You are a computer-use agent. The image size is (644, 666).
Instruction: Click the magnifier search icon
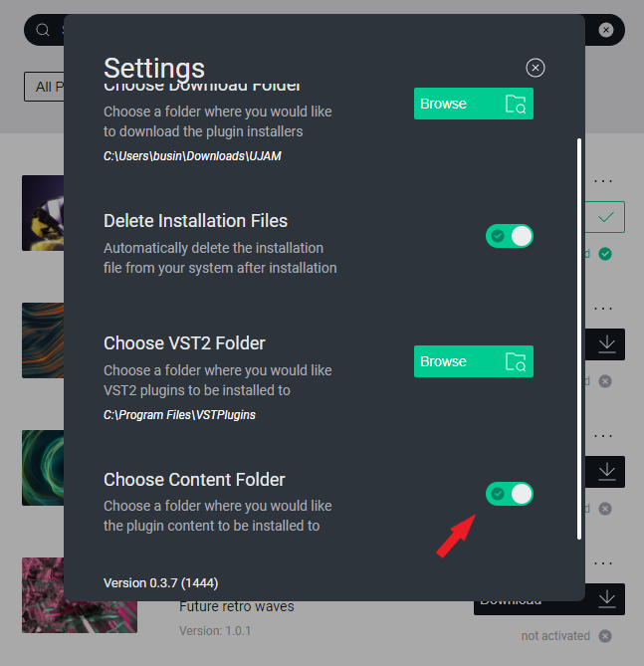[43, 30]
